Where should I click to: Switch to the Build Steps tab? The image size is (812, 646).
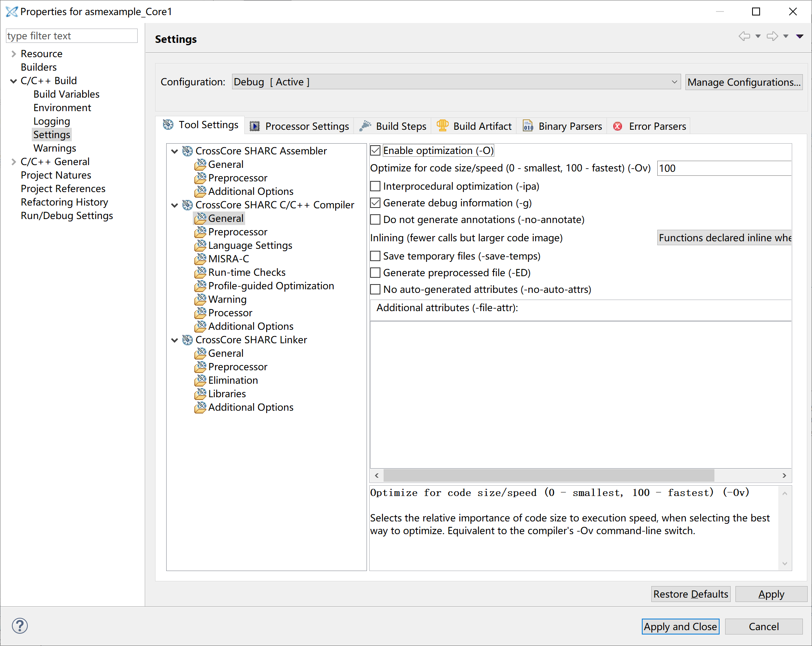(401, 126)
